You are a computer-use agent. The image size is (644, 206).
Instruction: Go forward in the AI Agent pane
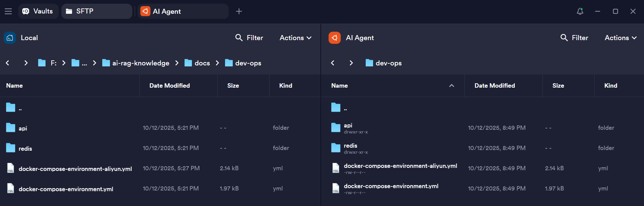coord(351,63)
